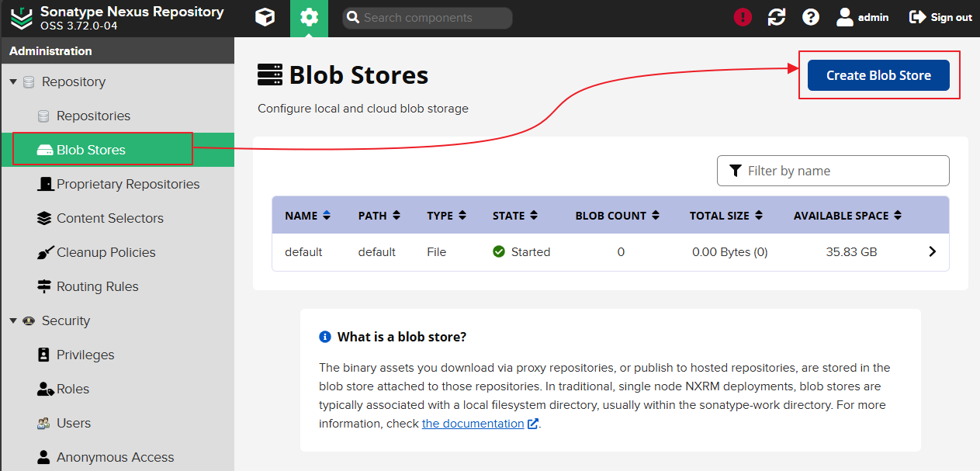The height and width of the screenshot is (471, 980).
Task: Click the 'File' type cell
Action: click(x=437, y=252)
